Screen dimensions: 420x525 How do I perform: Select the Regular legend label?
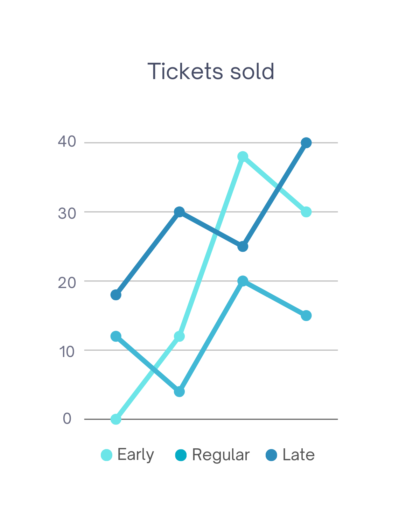[x=221, y=455]
